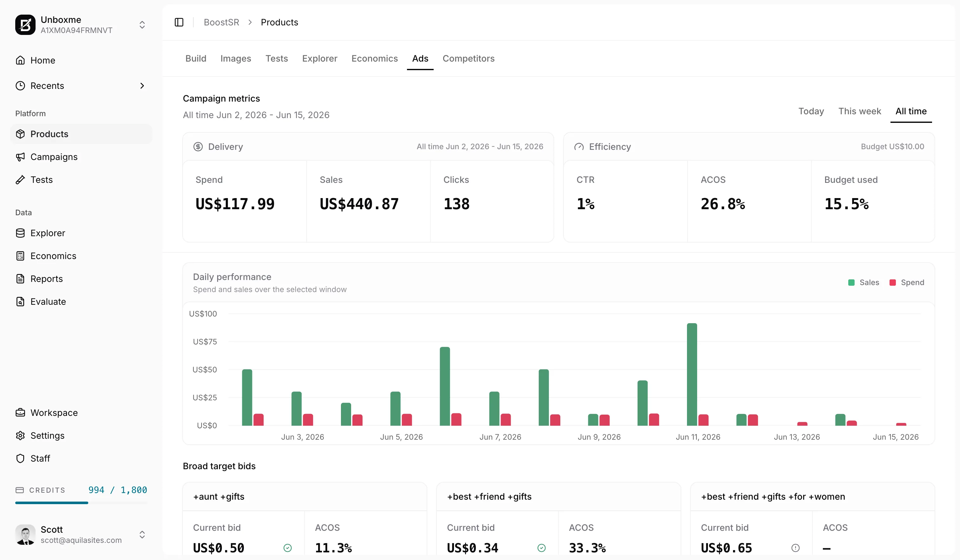Click the Evaluate file-search icon
The width and height of the screenshot is (960, 560).
(20, 302)
